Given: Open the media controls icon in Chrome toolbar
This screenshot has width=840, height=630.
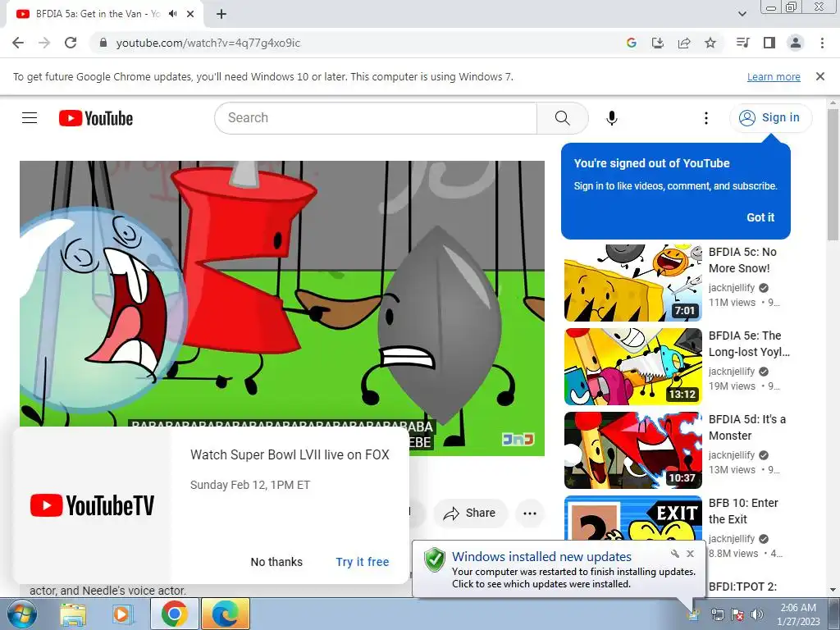Looking at the screenshot, I should (742, 43).
